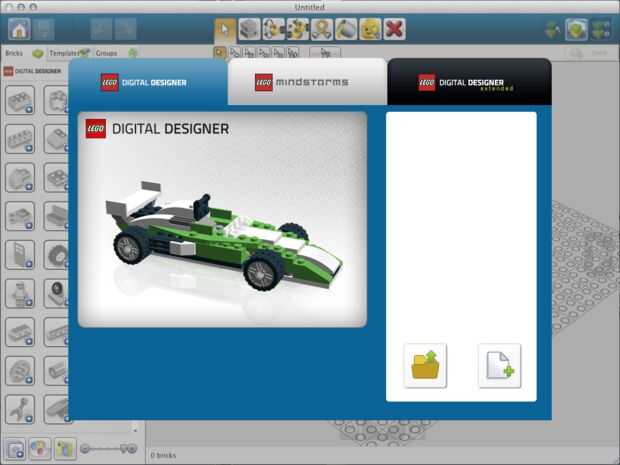The height and width of the screenshot is (465, 620).
Task: Select the Flex tool icon
Action: (x=322, y=29)
